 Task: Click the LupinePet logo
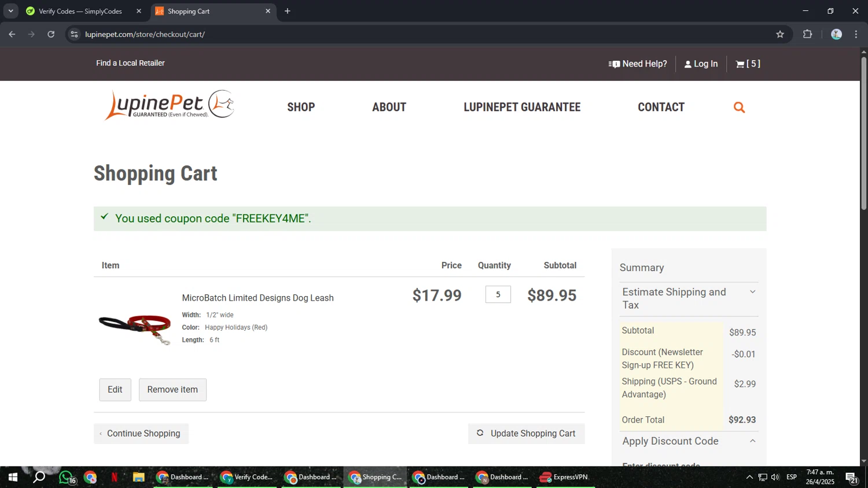coord(169,105)
